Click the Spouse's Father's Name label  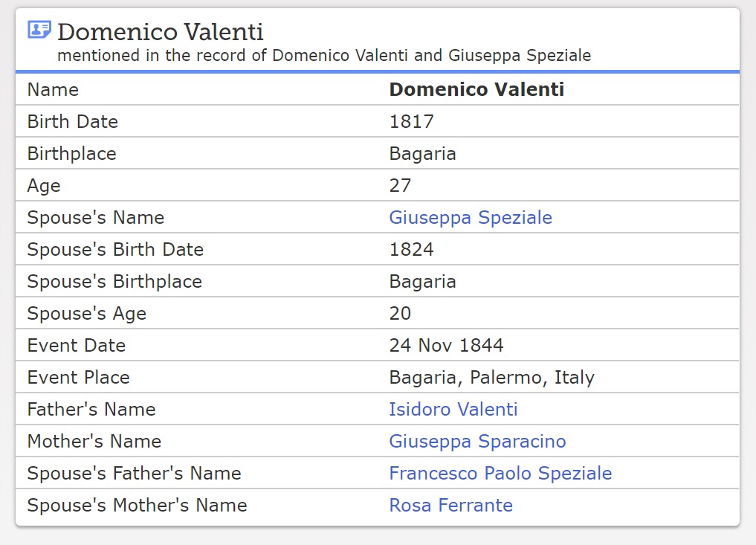coord(135,474)
